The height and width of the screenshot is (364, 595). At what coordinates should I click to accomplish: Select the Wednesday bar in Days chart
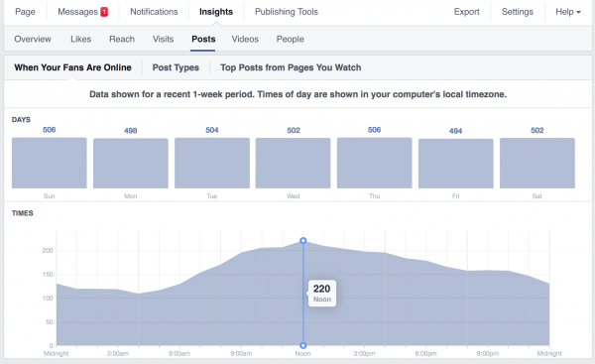293,164
